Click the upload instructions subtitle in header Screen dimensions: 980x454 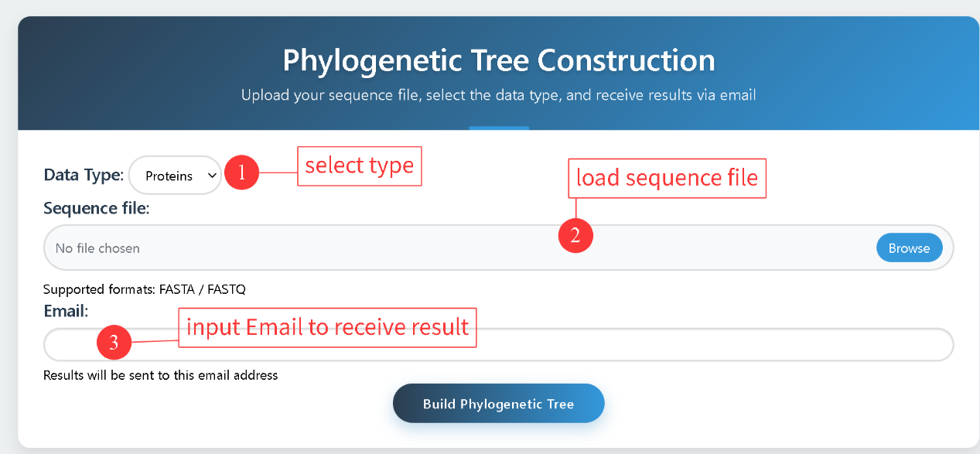(498, 96)
